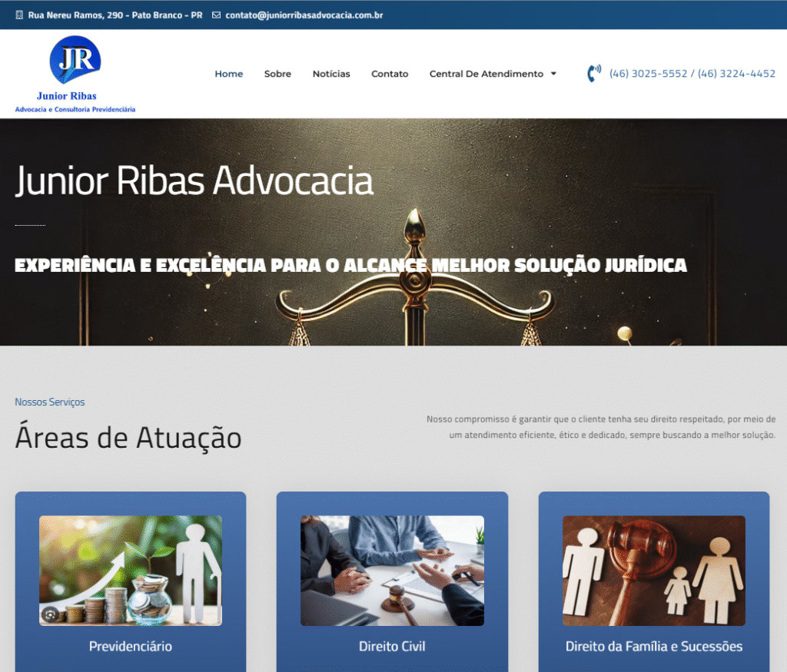The width and height of the screenshot is (787, 672).
Task: Open the Direito Civil card image
Action: 392,570
